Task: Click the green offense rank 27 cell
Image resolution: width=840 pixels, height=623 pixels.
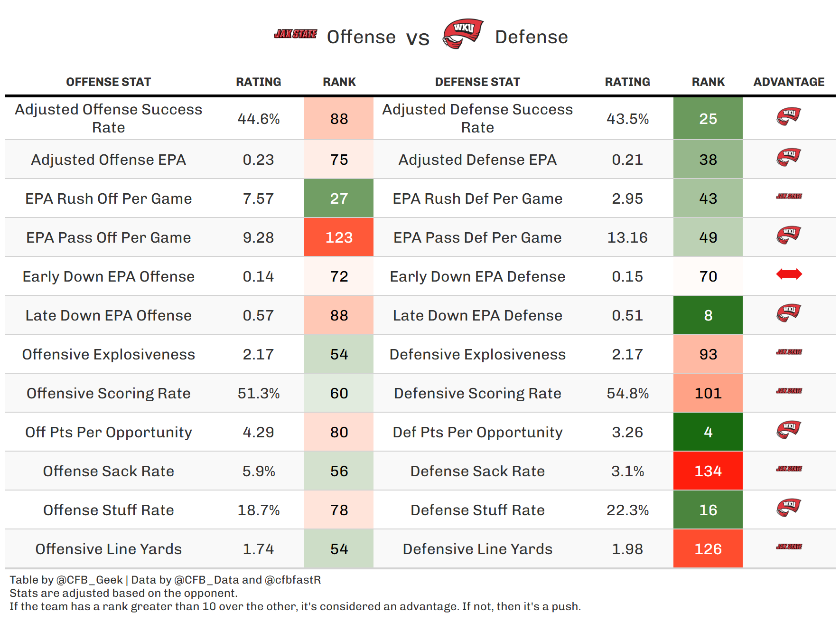Action: click(339, 198)
